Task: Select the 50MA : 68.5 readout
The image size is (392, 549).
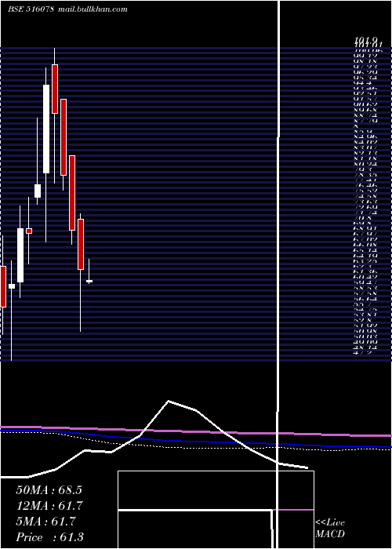Action: [49, 490]
